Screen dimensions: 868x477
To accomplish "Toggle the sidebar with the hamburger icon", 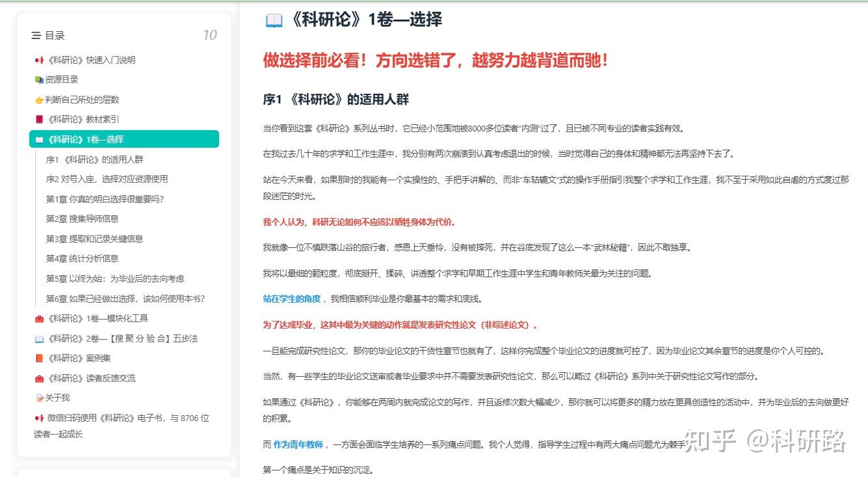I will [x=36, y=36].
